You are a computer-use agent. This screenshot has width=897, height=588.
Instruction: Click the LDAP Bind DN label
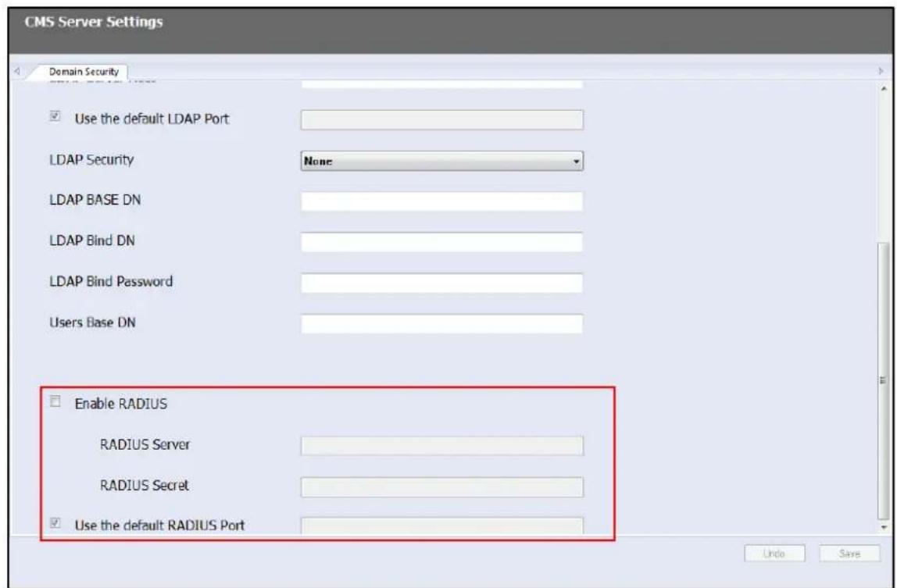click(92, 241)
